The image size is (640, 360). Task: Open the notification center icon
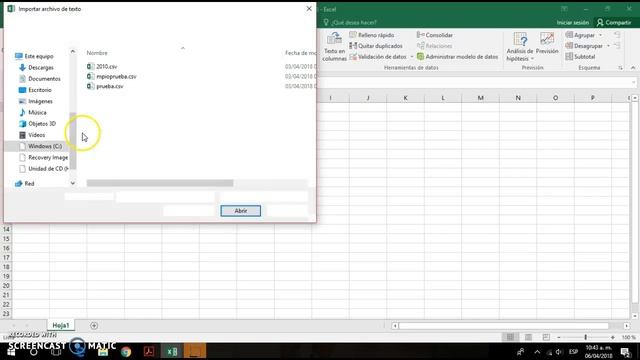pos(626,351)
